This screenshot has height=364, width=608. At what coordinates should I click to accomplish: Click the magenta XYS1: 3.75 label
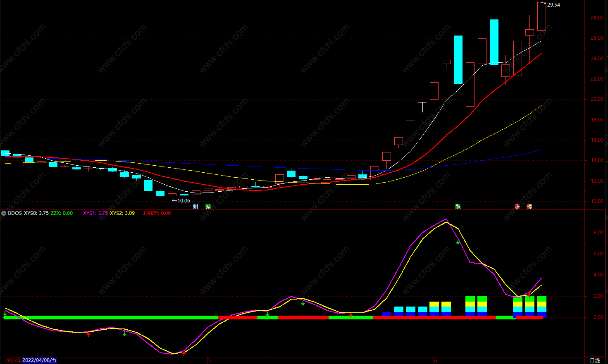95,213
